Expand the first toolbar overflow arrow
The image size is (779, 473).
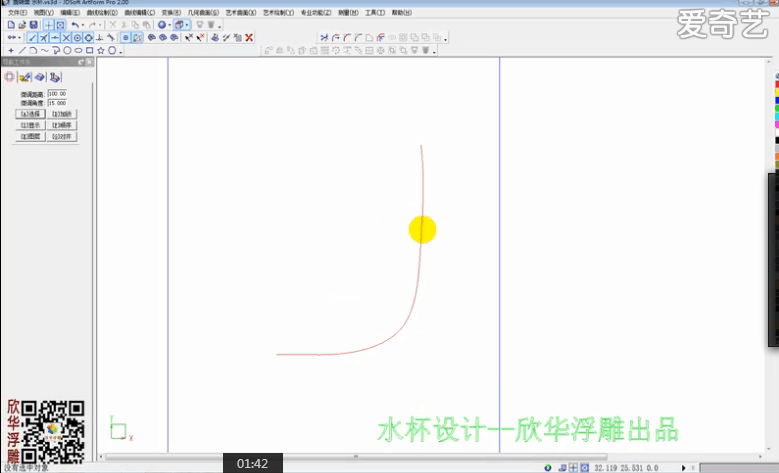click(x=220, y=26)
